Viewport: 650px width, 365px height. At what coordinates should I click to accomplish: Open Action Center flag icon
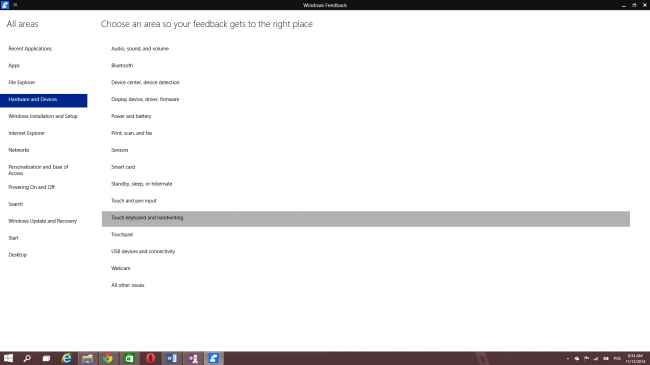(x=587, y=359)
